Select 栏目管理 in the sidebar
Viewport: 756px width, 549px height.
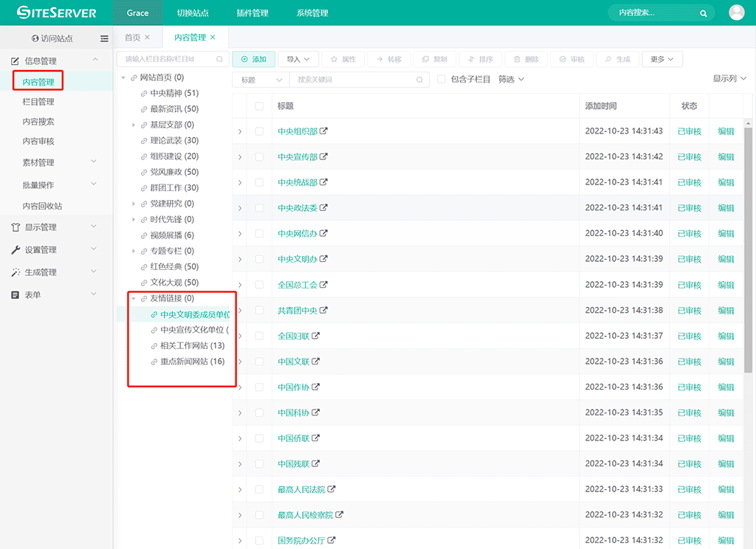[38, 102]
